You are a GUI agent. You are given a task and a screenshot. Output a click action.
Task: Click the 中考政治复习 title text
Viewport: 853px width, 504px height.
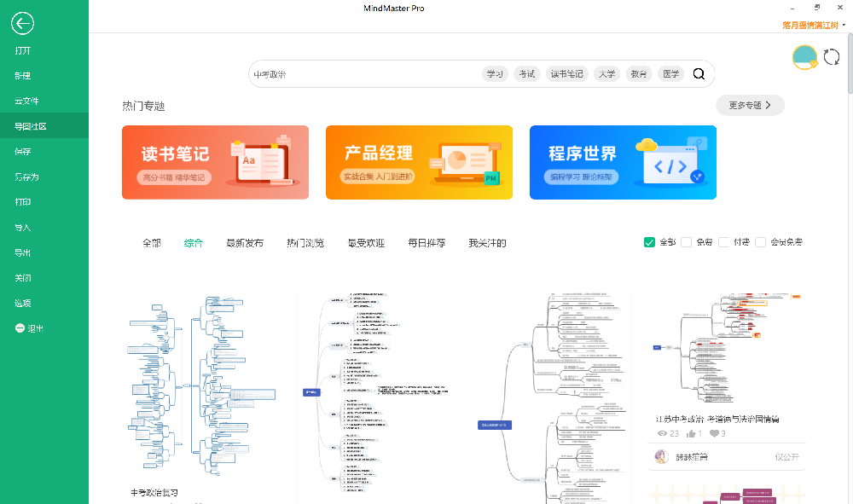(x=154, y=493)
